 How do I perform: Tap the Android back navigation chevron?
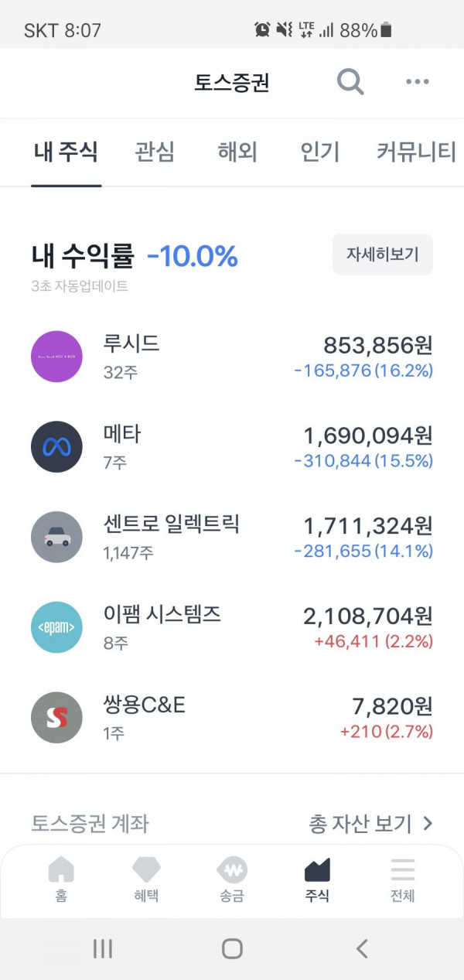click(361, 948)
